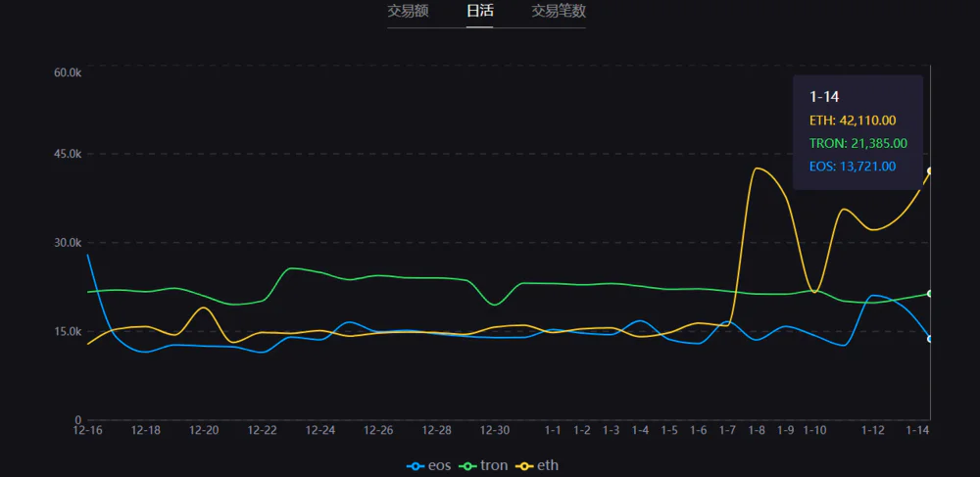Click the 1-14 x-axis date label

(917, 431)
